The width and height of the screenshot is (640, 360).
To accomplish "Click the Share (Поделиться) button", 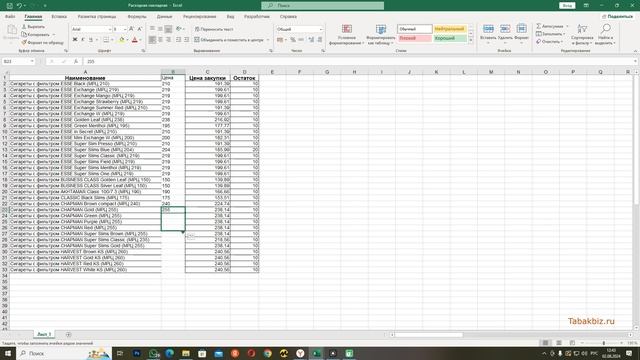I will 617,16.
